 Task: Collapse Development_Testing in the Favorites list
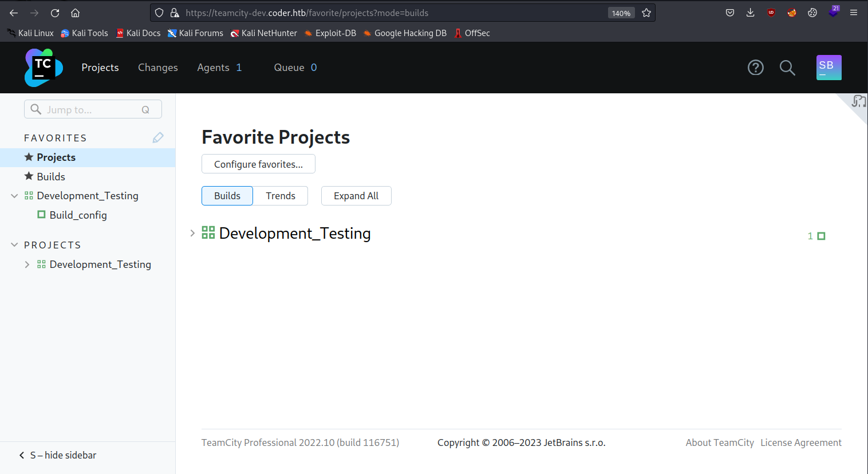pyautogui.click(x=14, y=195)
